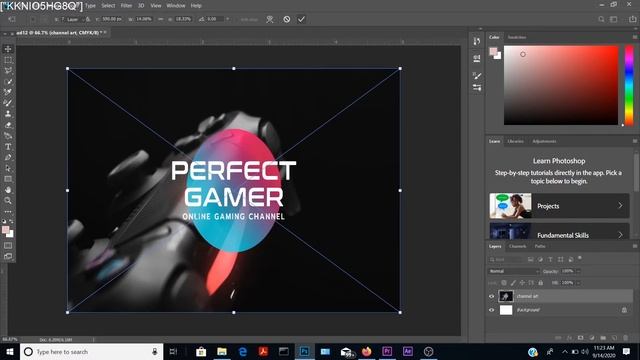The width and height of the screenshot is (640, 360).
Task: Open the Edit Toolbar three-dots icon
Action: pos(8,212)
